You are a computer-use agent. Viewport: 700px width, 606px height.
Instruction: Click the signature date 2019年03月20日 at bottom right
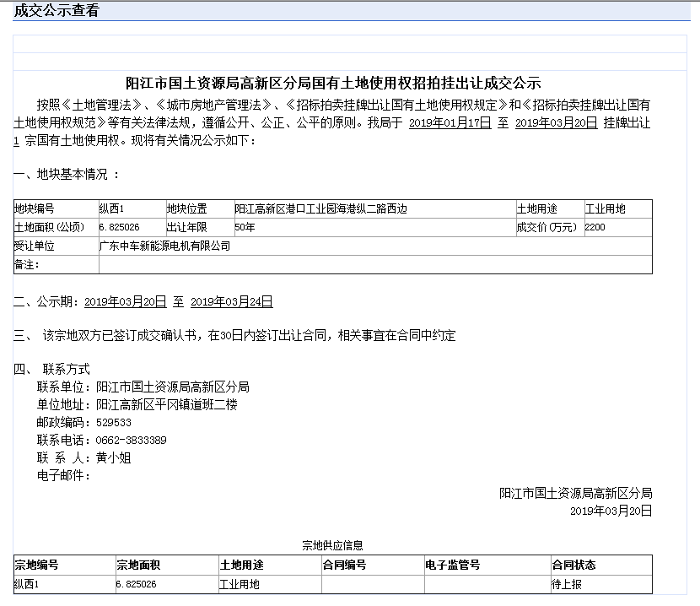pos(611,511)
